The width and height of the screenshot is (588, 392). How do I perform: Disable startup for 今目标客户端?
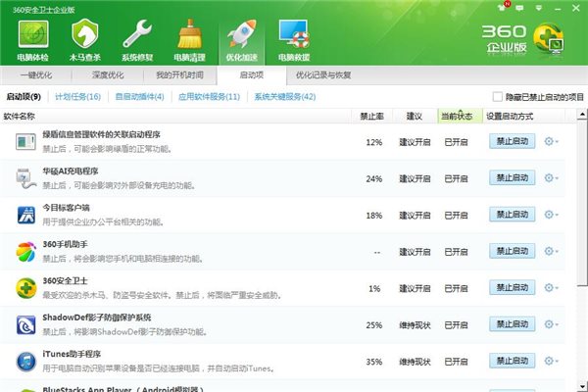[513, 215]
